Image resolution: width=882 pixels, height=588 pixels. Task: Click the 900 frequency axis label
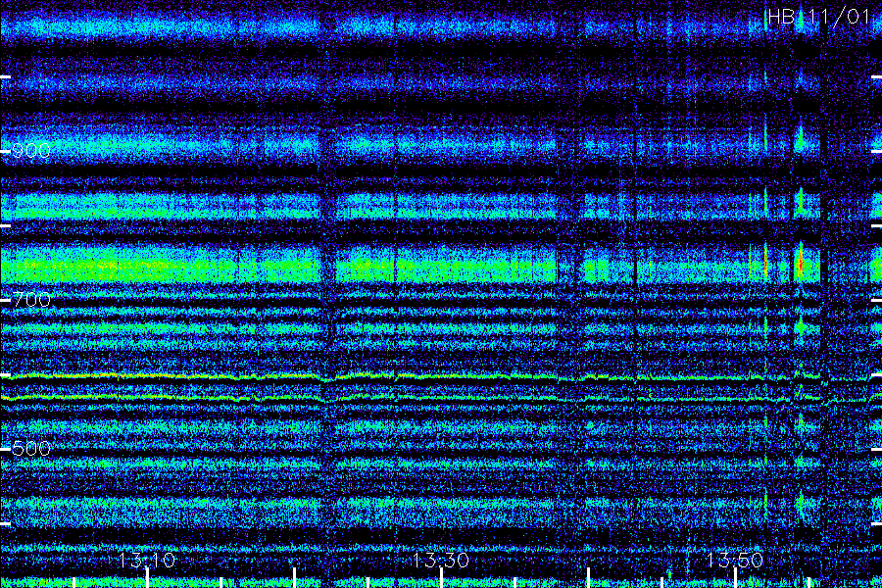(31, 151)
